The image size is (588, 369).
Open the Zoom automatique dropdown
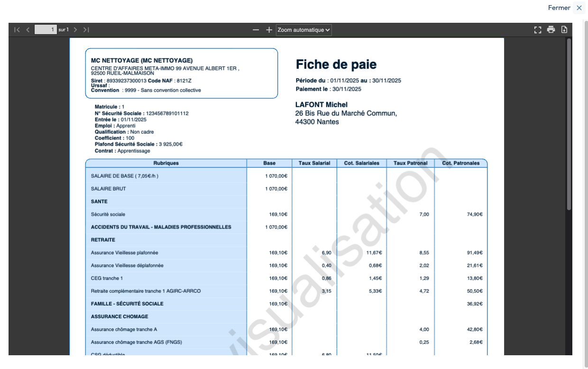pyautogui.click(x=303, y=30)
